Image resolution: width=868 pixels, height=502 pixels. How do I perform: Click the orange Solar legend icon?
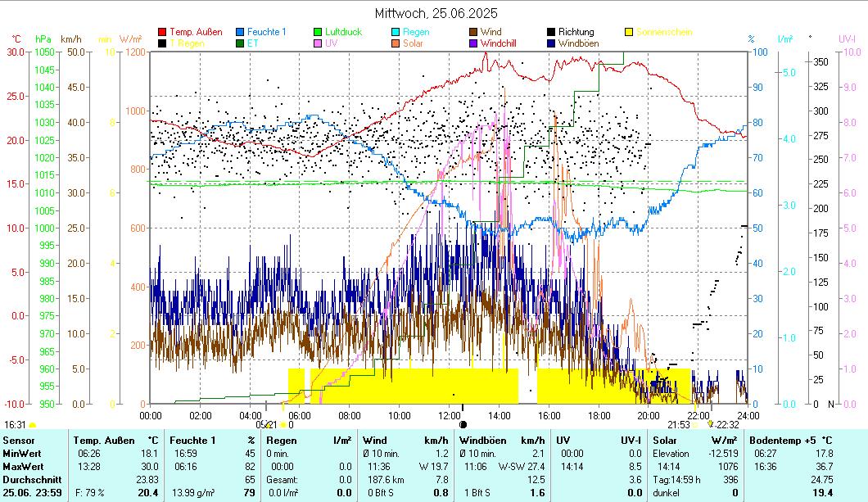tap(396, 43)
